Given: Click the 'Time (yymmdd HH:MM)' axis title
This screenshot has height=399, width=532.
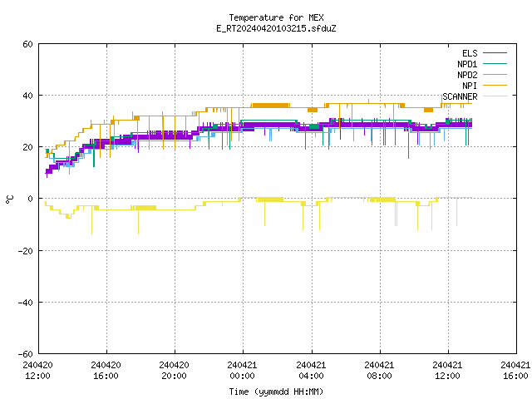Looking at the screenshot, I should tap(276, 392).
